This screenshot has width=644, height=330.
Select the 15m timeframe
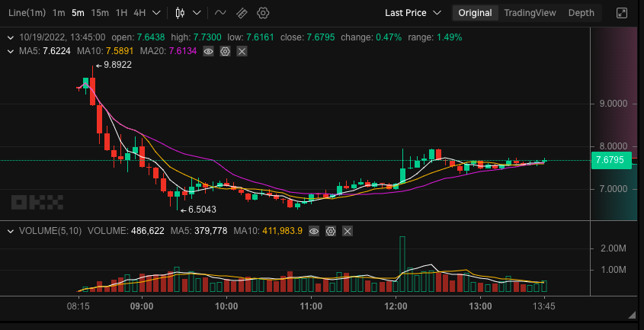coord(99,13)
